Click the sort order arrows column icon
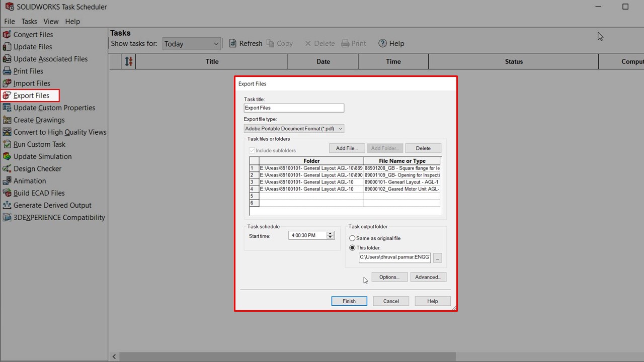Viewport: 644px width, 362px height. 129,61
